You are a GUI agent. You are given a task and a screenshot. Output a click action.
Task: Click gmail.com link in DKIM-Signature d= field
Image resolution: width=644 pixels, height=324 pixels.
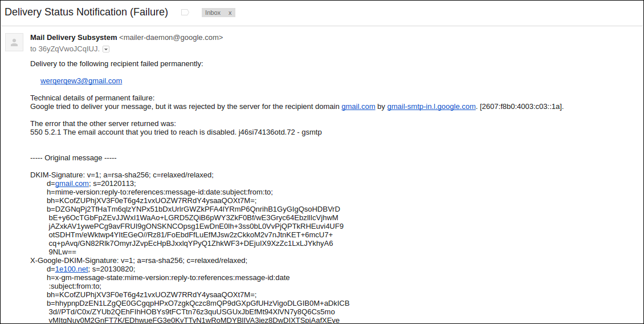[72, 183]
